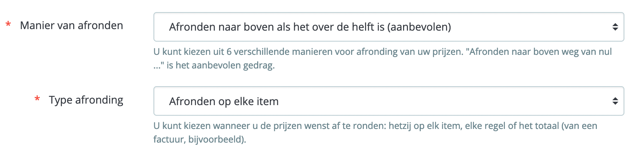Click up-down arrows of Manier van afronden select

(615, 27)
